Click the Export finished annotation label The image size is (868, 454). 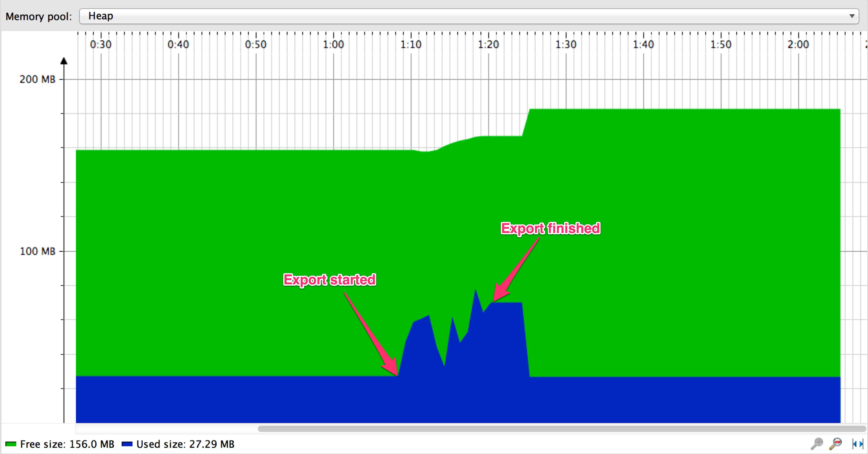[x=550, y=228]
